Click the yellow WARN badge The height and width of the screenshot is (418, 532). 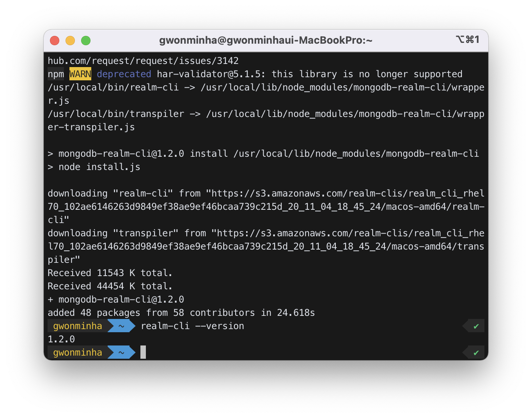[80, 74]
